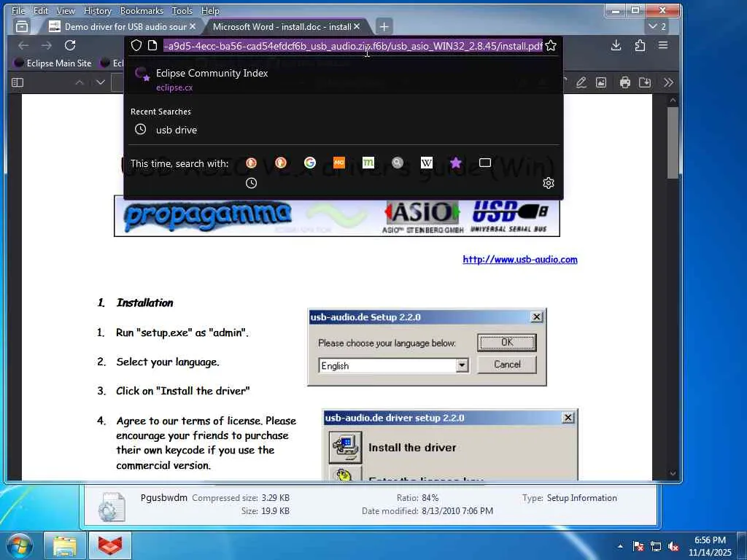Open PDF viewer more tools chevrons
747x560 pixels.
tap(668, 82)
